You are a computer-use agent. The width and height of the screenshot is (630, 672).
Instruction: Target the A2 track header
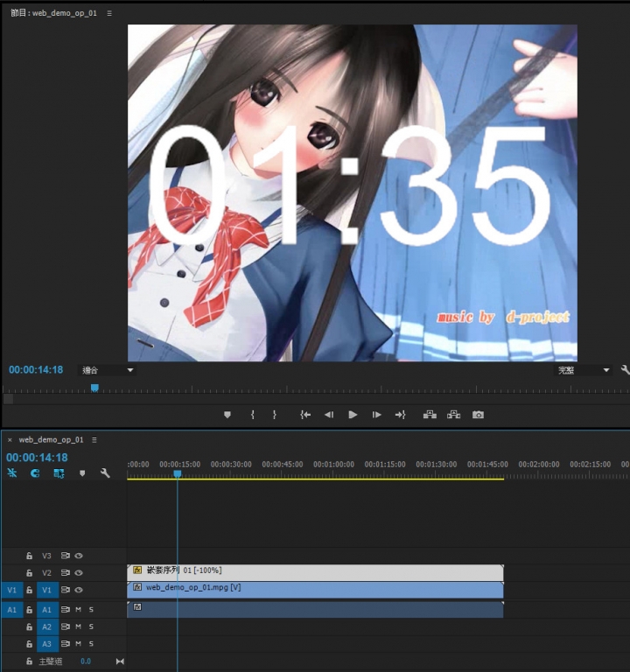(46, 626)
